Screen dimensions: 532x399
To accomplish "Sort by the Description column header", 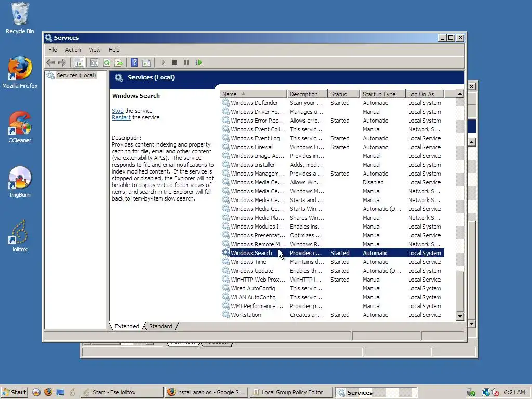I will coord(307,94).
